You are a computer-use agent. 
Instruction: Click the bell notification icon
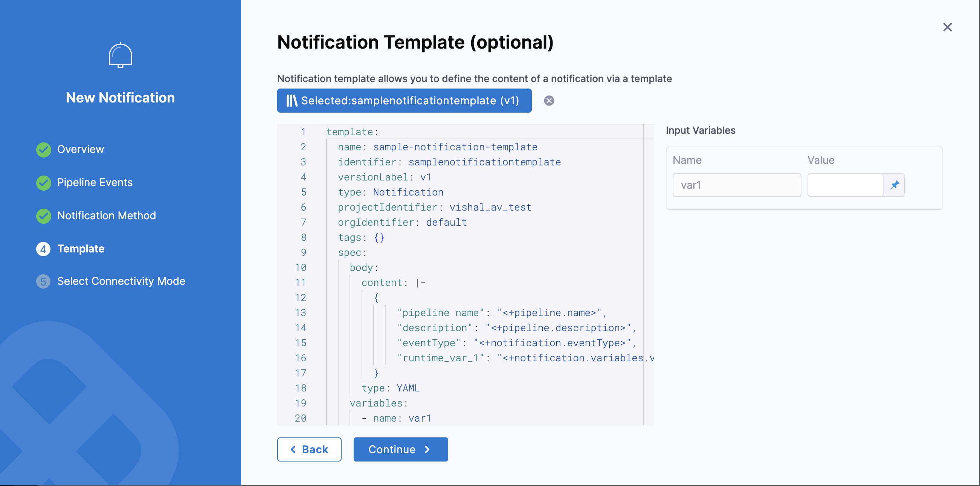pyautogui.click(x=120, y=55)
